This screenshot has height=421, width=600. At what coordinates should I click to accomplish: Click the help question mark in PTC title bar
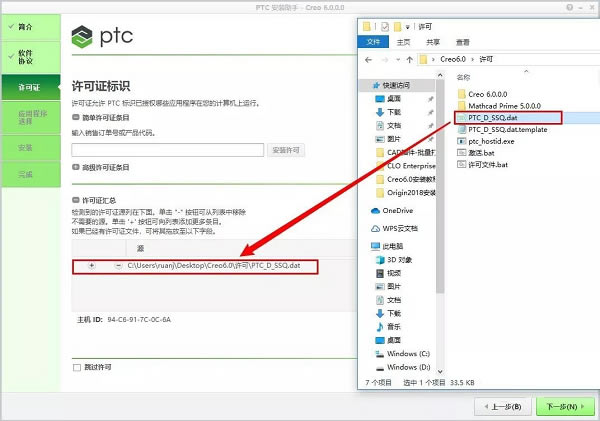[570, 7]
